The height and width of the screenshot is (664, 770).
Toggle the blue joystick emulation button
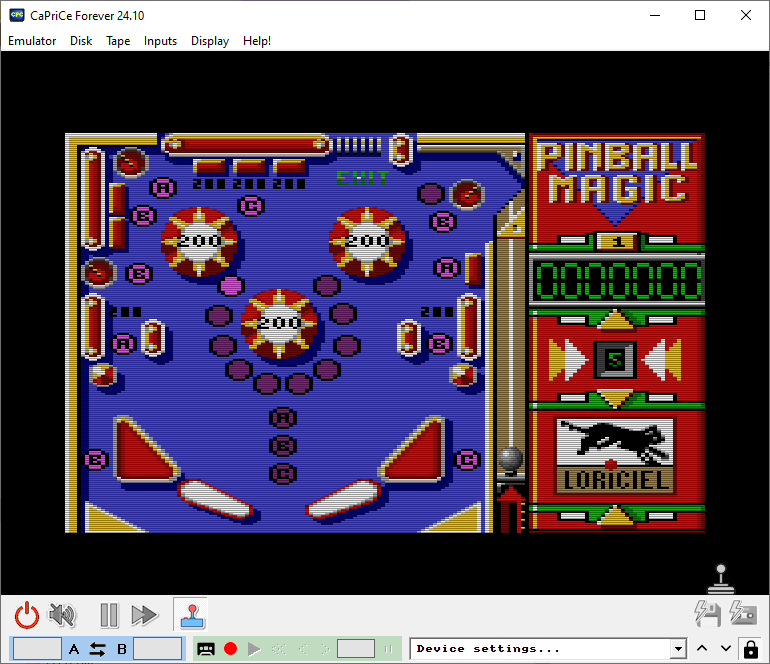(191, 615)
